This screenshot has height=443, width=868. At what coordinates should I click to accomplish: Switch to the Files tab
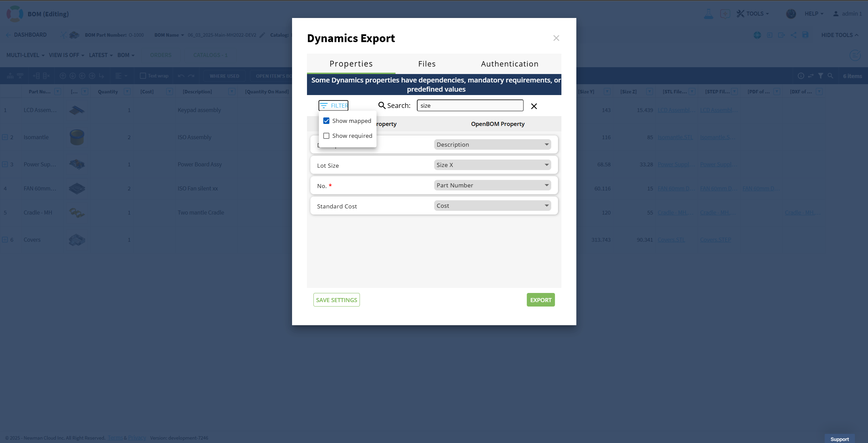pyautogui.click(x=427, y=64)
